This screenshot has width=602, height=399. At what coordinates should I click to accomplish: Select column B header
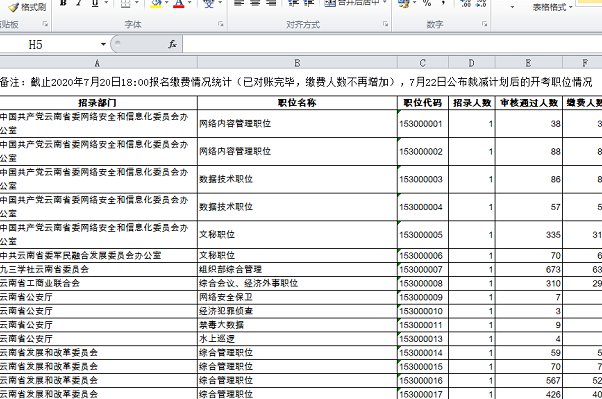click(297, 63)
